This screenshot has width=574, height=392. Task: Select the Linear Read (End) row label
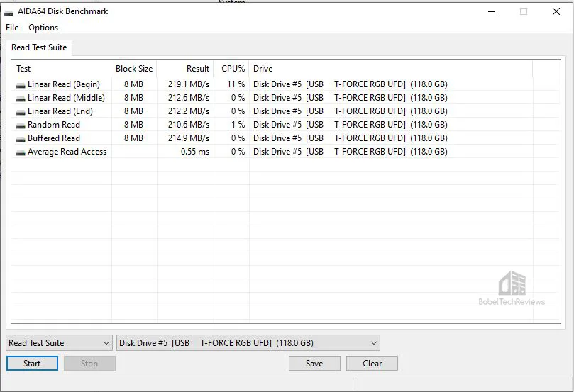point(60,111)
